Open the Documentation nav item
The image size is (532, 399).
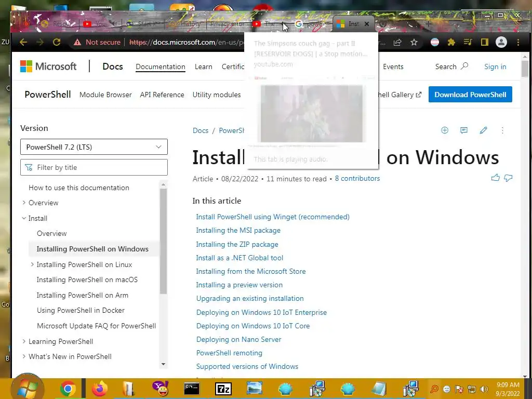tap(161, 66)
